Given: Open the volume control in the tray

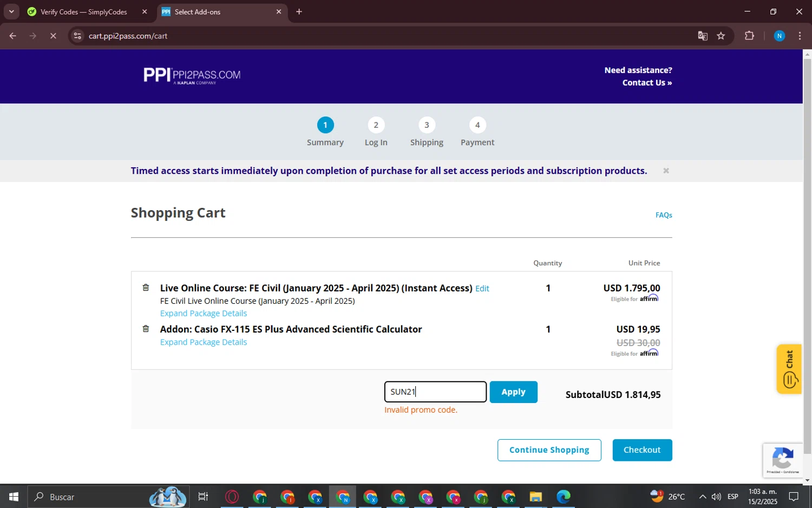Looking at the screenshot, I should [716, 497].
